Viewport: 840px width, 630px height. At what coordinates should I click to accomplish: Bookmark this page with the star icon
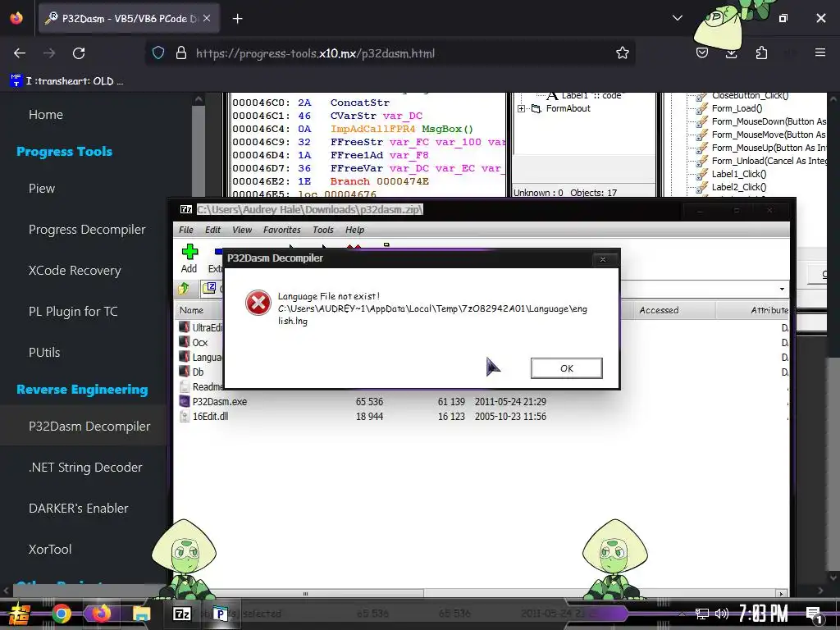pos(622,53)
